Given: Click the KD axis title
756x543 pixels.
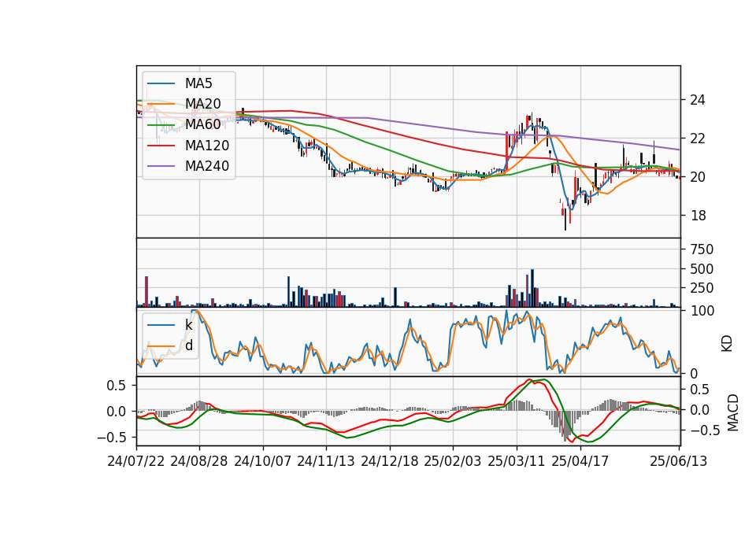Looking at the screenshot, I should [x=727, y=343].
